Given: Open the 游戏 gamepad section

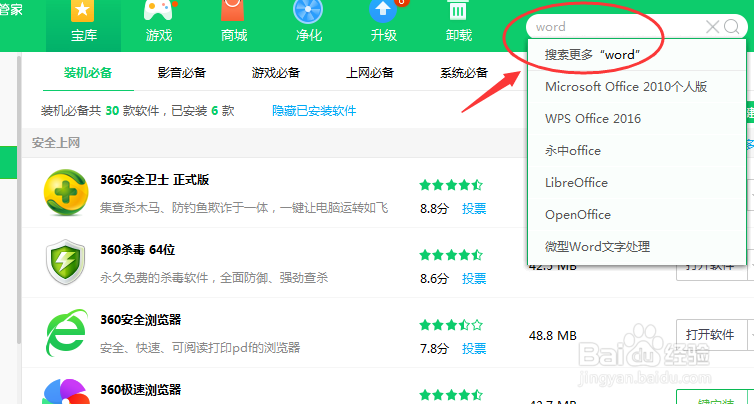Looking at the screenshot, I should [x=159, y=24].
